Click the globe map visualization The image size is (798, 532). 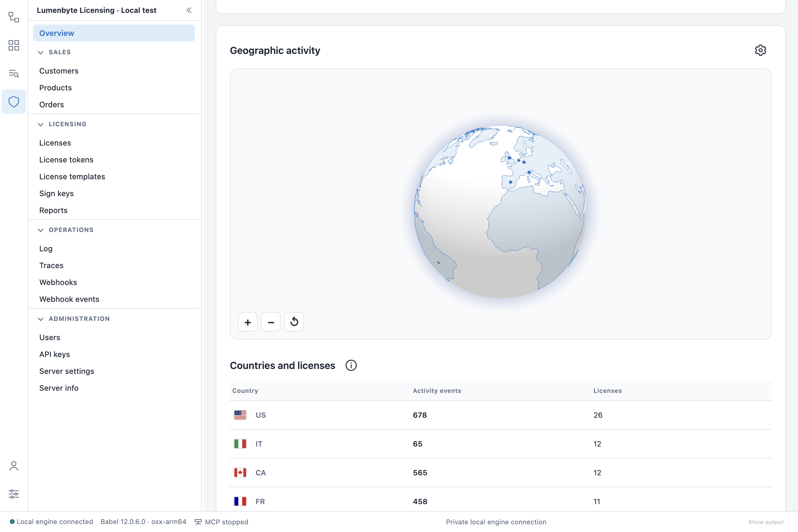point(500,212)
